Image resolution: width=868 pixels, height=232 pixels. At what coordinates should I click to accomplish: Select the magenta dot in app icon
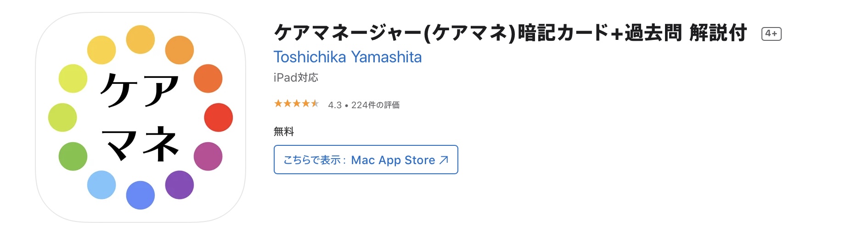pos(208,156)
